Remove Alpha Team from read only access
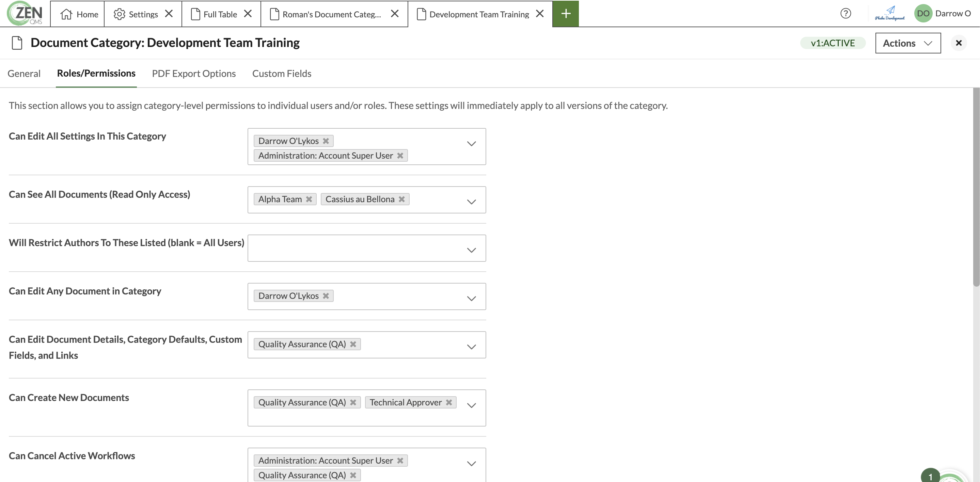 309,199
